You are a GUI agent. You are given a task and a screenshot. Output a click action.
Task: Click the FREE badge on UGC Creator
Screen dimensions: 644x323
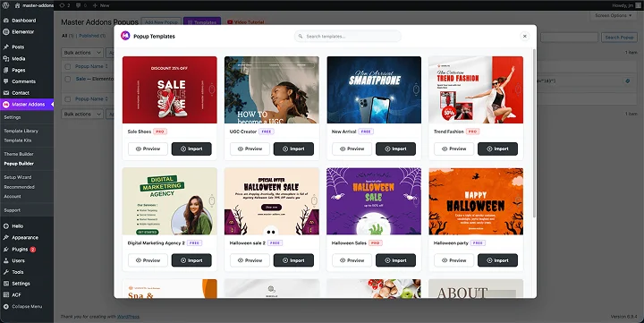(x=267, y=132)
